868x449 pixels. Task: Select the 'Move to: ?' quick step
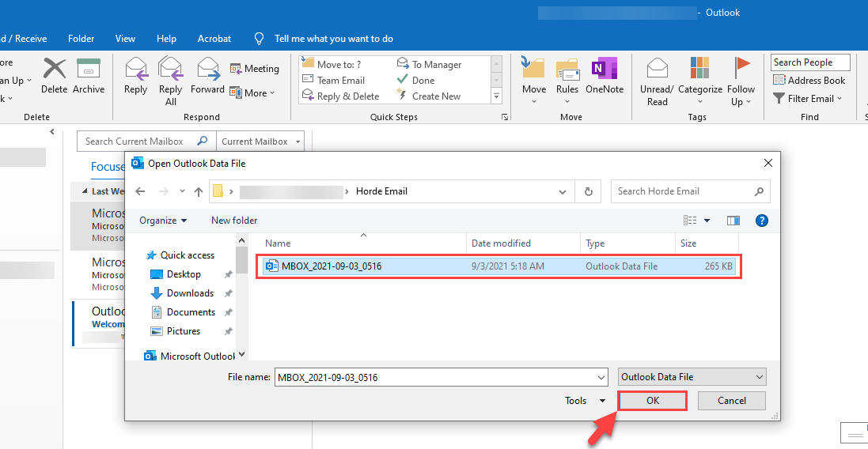[x=332, y=64]
